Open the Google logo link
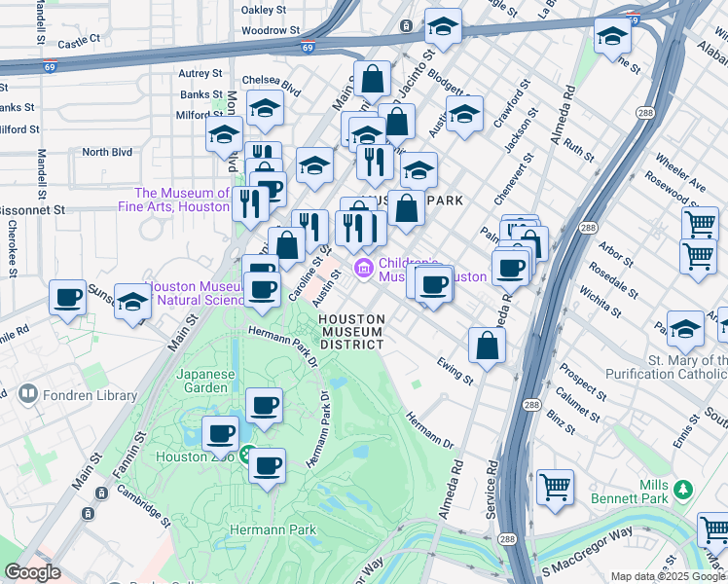This screenshot has height=584, width=728. [33, 573]
